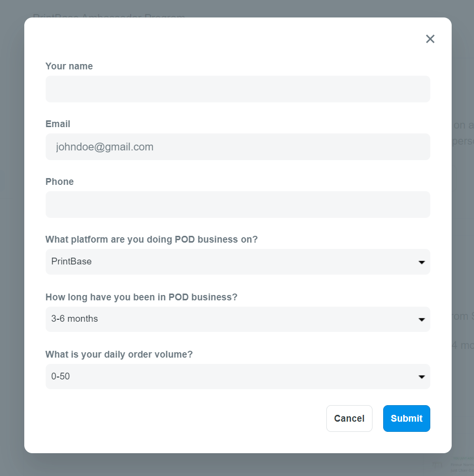
Task: Click the 'Your name' field label
Action: pos(69,66)
